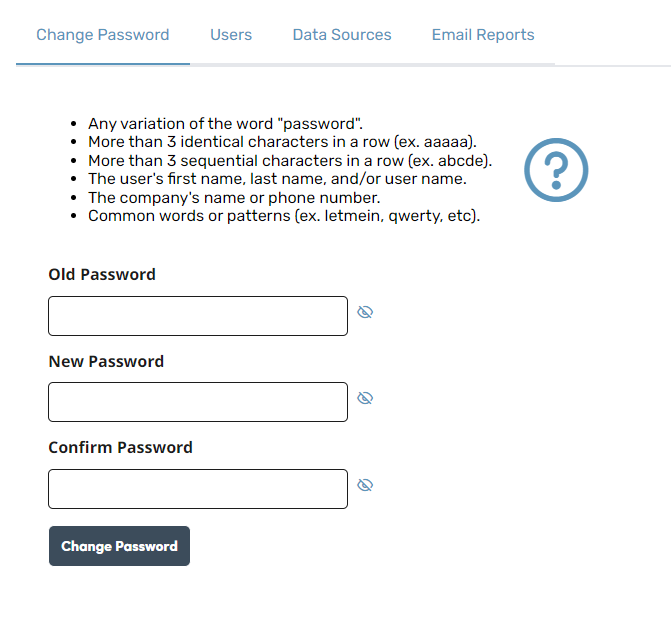
Task: Go to the Email Reports tab
Action: 483,35
